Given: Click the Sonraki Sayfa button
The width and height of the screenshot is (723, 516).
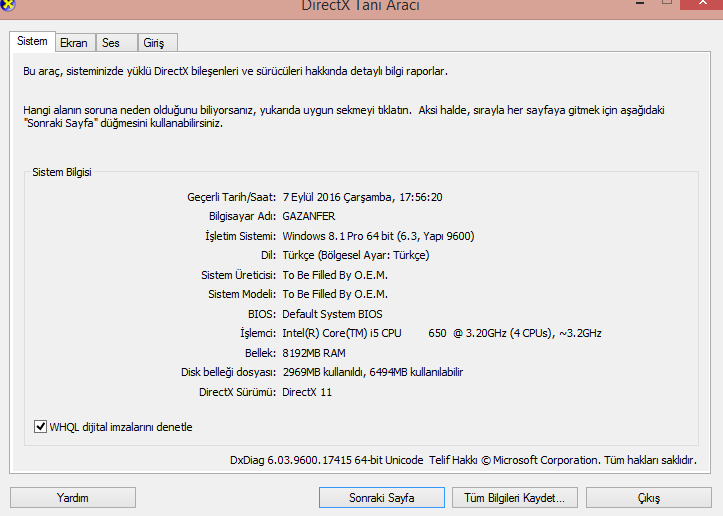Looking at the screenshot, I should tap(382, 498).
